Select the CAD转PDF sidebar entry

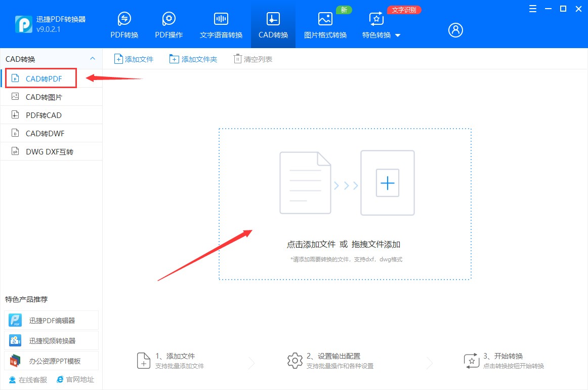pyautogui.click(x=40, y=78)
